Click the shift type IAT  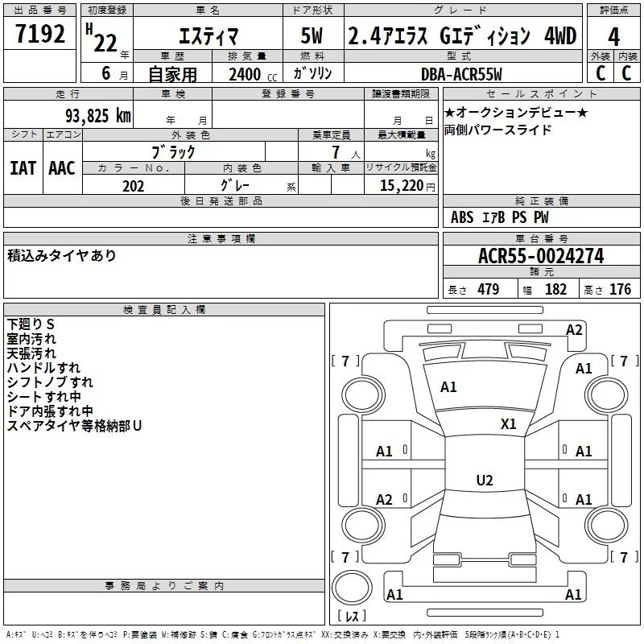23,168
